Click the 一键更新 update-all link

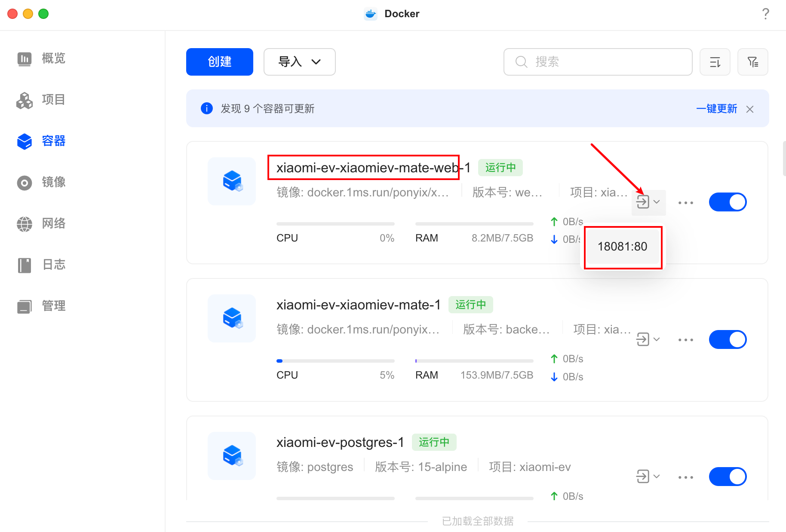coord(716,109)
